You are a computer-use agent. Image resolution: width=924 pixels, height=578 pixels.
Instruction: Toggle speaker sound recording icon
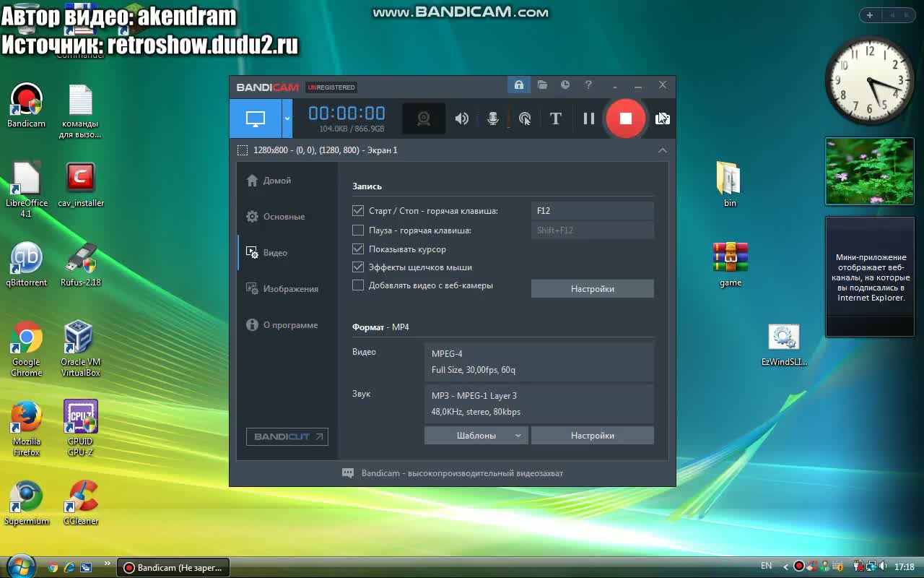coord(462,118)
